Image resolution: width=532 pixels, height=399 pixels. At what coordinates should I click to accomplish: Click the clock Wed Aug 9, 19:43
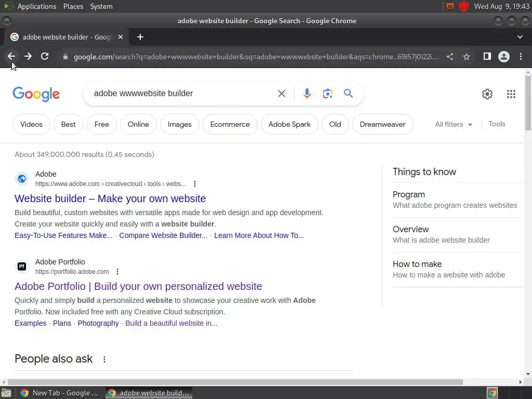click(501, 6)
